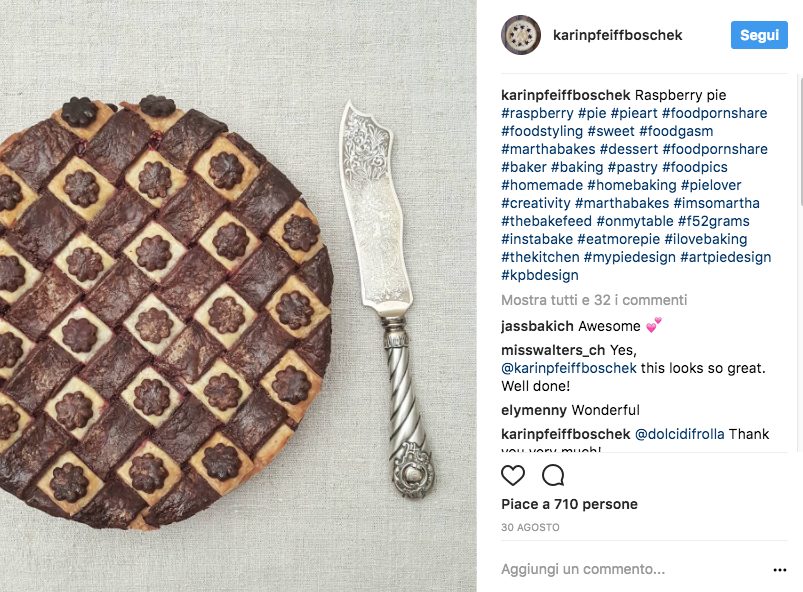This screenshot has width=803, height=592.
Task: Open the #kpbdesign hashtag
Action: (540, 275)
